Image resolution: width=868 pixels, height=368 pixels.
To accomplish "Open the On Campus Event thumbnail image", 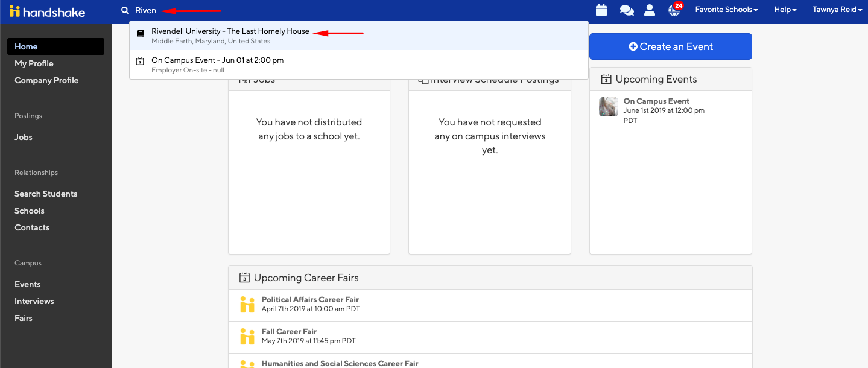I will tap(609, 107).
